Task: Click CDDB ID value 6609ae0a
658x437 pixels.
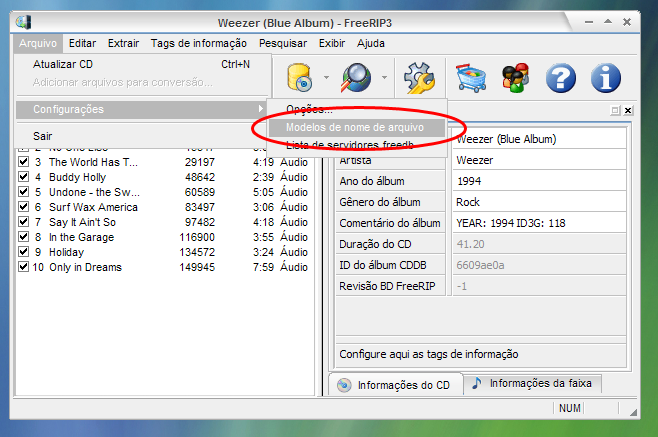Action: (x=539, y=265)
